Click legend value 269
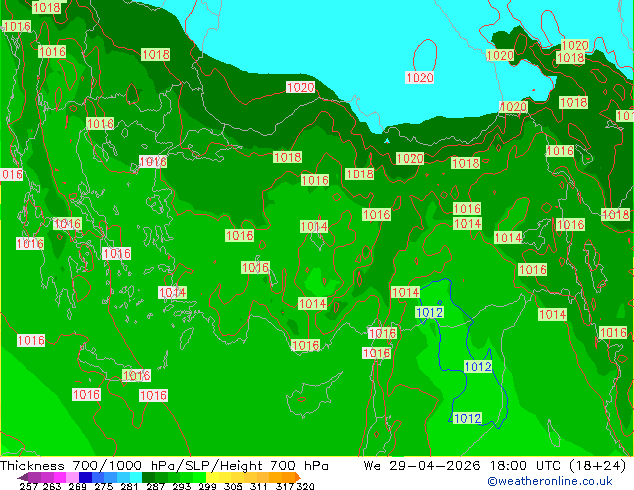Image resolution: width=634 pixels, height=490 pixels. point(77,486)
